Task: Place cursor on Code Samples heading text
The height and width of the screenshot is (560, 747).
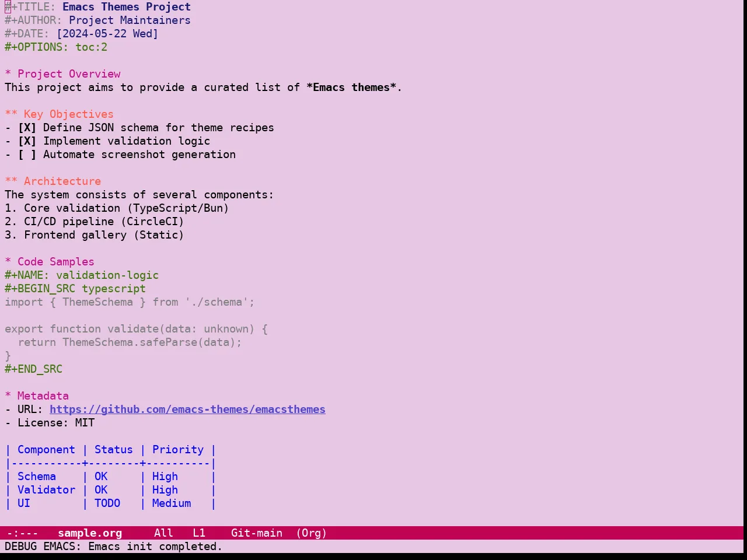Action: click(x=56, y=262)
